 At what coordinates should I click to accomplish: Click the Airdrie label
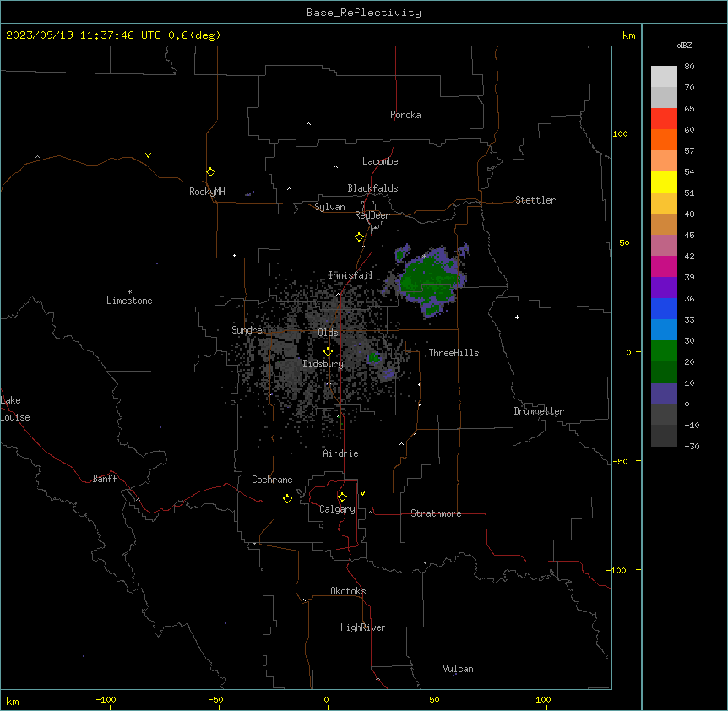(x=341, y=453)
